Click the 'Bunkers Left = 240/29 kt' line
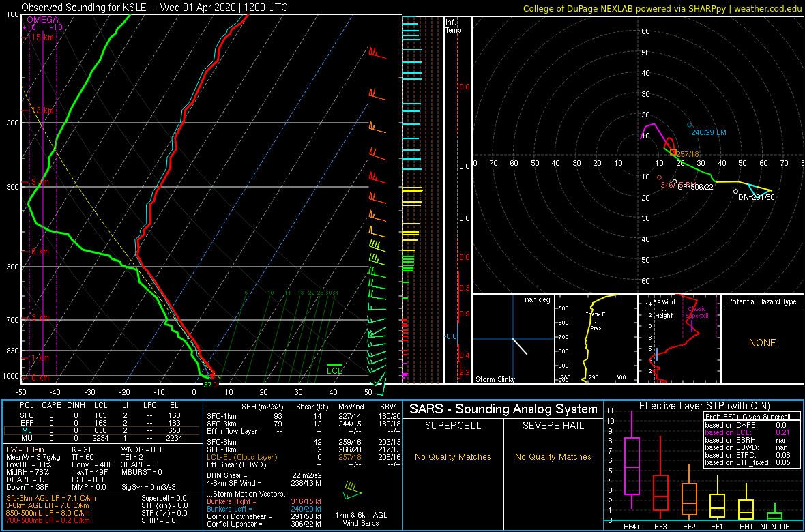 click(264, 508)
